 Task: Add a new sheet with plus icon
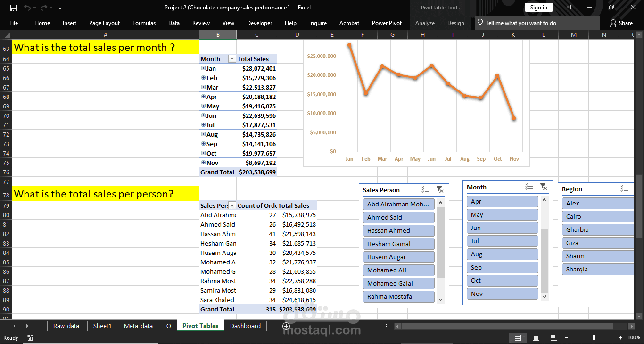point(286,326)
